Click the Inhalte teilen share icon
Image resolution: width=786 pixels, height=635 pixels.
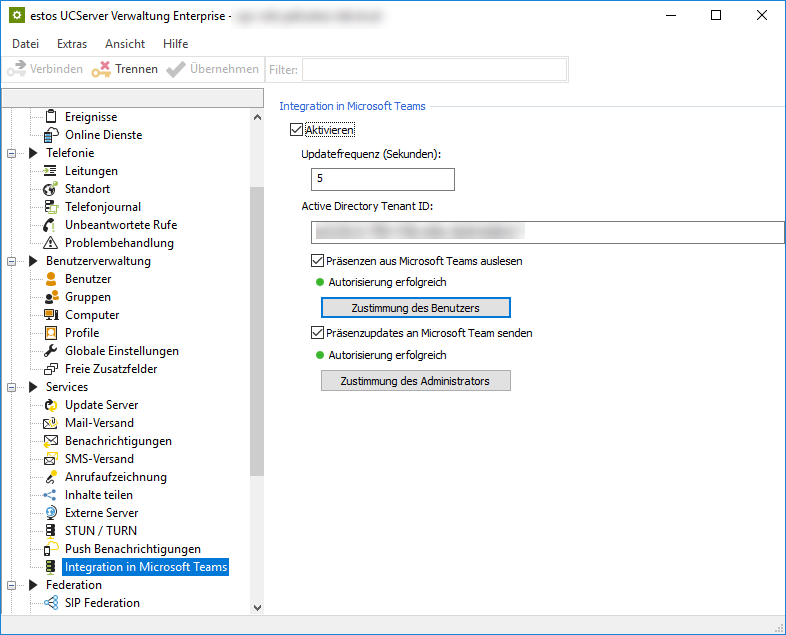coord(51,495)
